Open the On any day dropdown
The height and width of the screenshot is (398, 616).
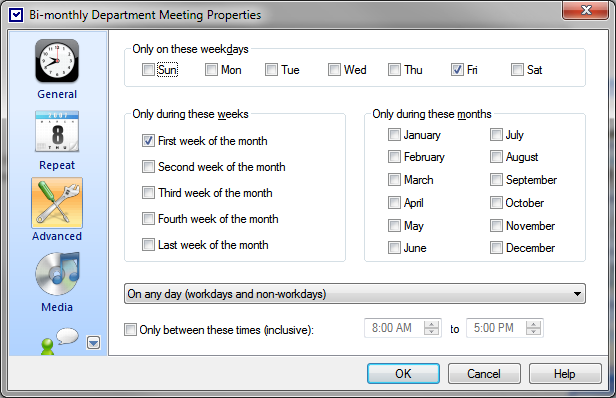pyautogui.click(x=355, y=294)
